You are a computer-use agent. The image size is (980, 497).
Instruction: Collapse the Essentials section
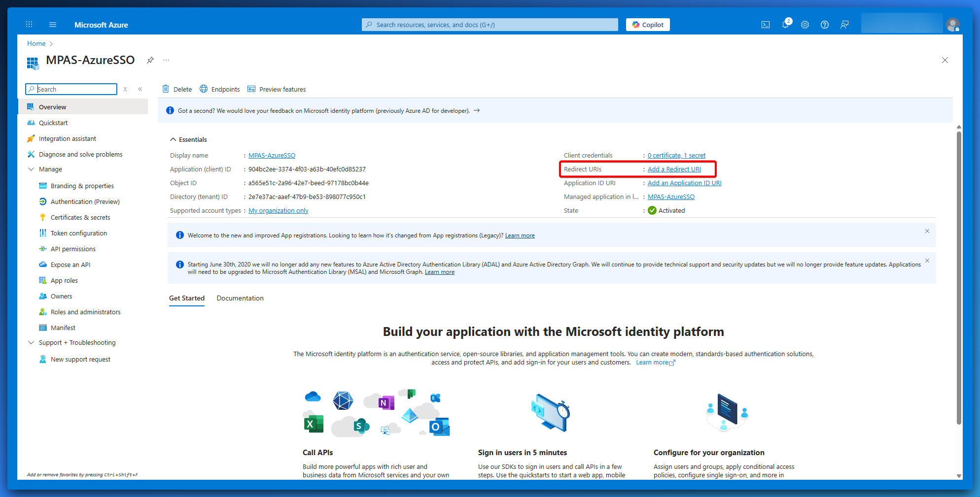[x=173, y=139]
